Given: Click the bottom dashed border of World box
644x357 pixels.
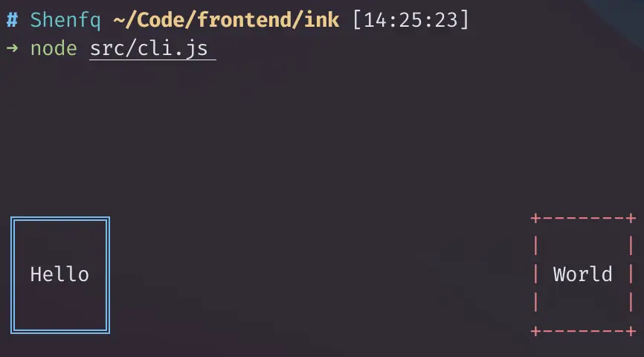Looking at the screenshot, I should coord(583,331).
